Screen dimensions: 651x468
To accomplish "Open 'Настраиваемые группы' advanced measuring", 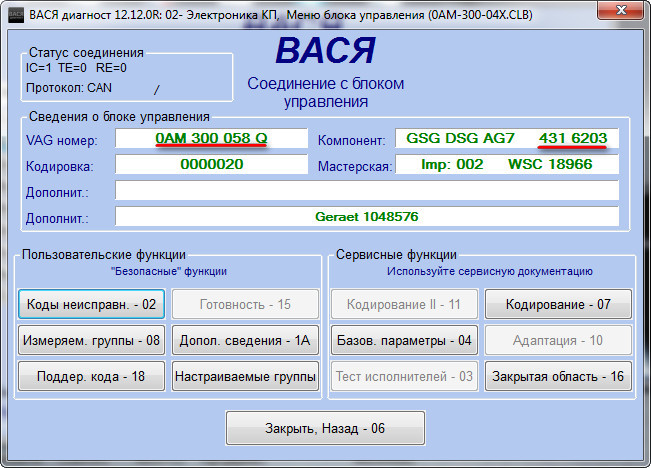I will 245,376.
